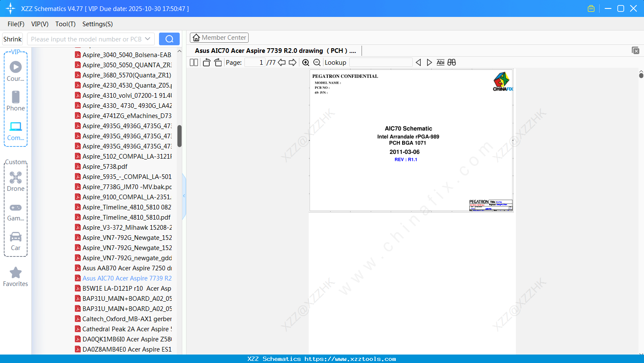The width and height of the screenshot is (644, 363).
Task: Open the Drone schematics category
Action: [x=16, y=181]
